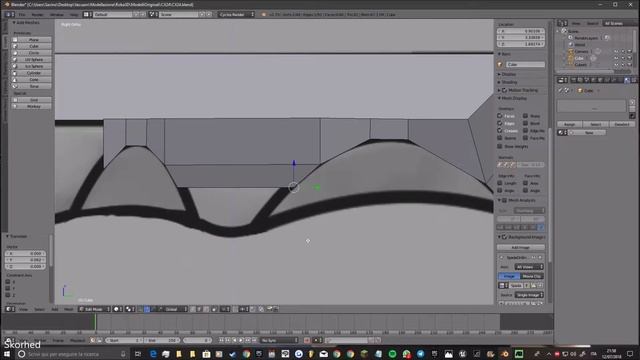Open the viewport shading selector icon
This screenshot has height=360, width=640.
(x=117, y=309)
